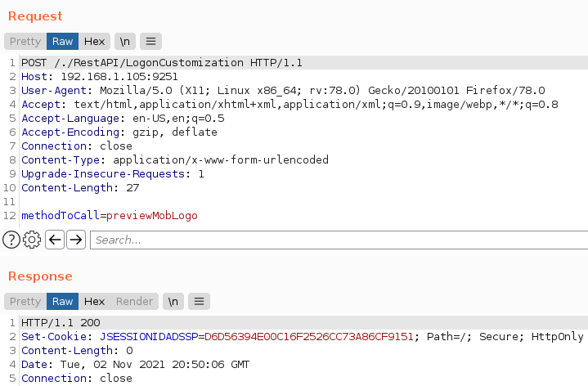Show Response in Hex view

[x=94, y=301]
